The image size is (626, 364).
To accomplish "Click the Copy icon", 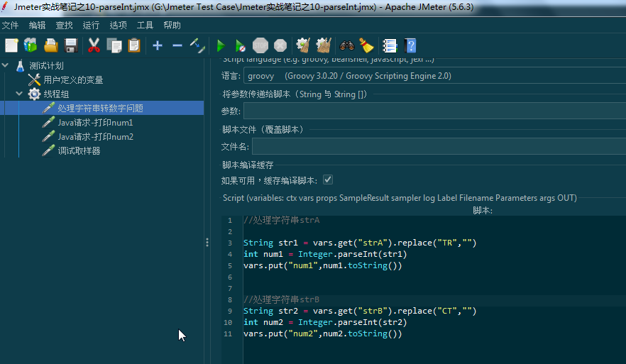I will point(114,45).
